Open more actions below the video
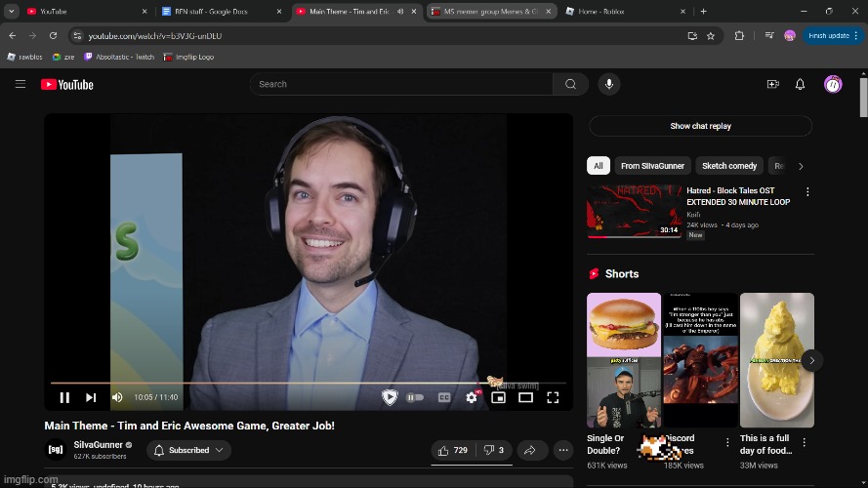The image size is (868, 488). pyautogui.click(x=563, y=450)
